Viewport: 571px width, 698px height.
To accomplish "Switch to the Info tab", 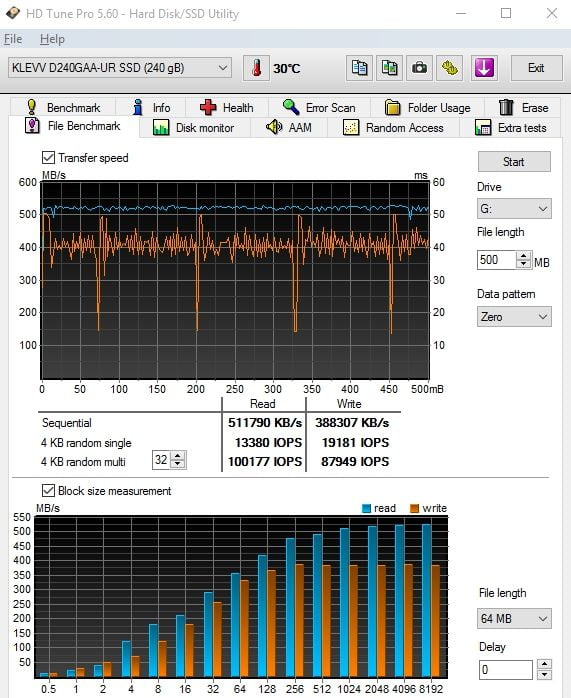I will pyautogui.click(x=151, y=107).
